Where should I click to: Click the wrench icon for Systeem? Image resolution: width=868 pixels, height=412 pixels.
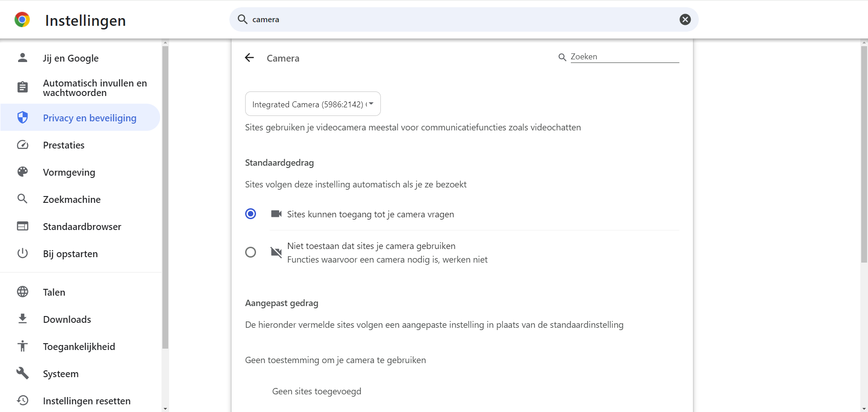click(x=23, y=374)
